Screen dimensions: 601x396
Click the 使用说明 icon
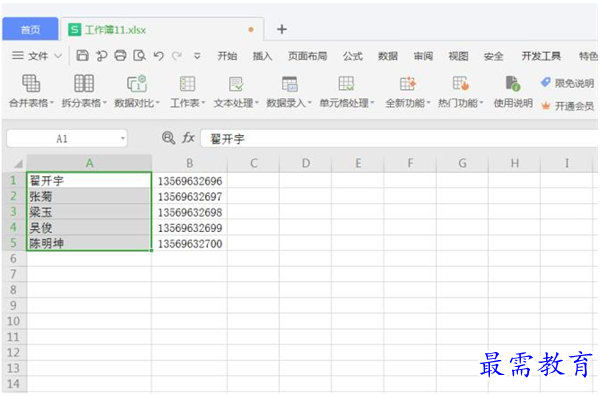pos(513,83)
